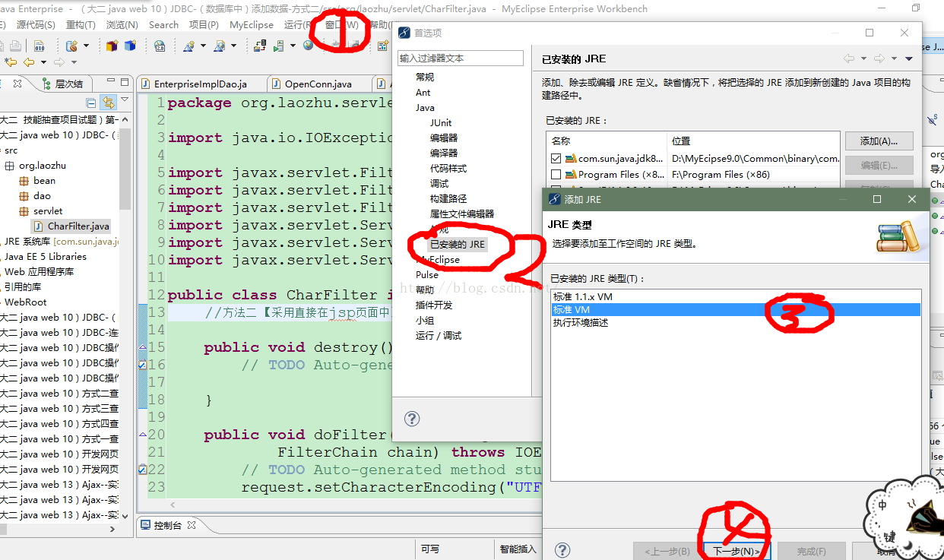This screenshot has height=560, width=944.
Task: Click the print toolbar icon
Action: pyautogui.click(x=15, y=46)
